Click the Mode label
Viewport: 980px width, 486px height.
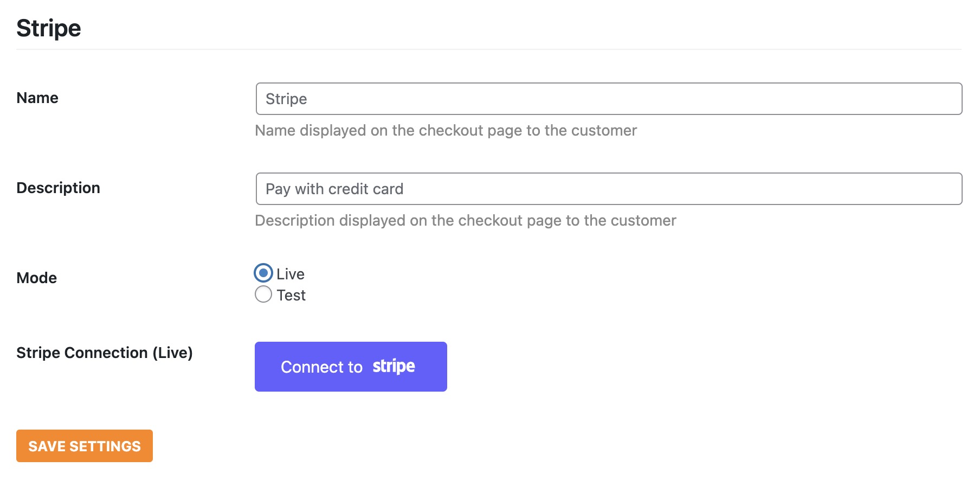[36, 278]
